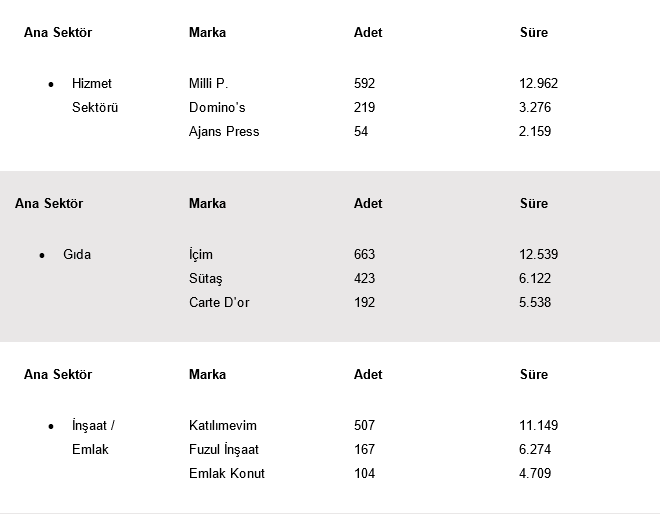
Task: Click the Emlak Konut brand
Action: pos(227,474)
